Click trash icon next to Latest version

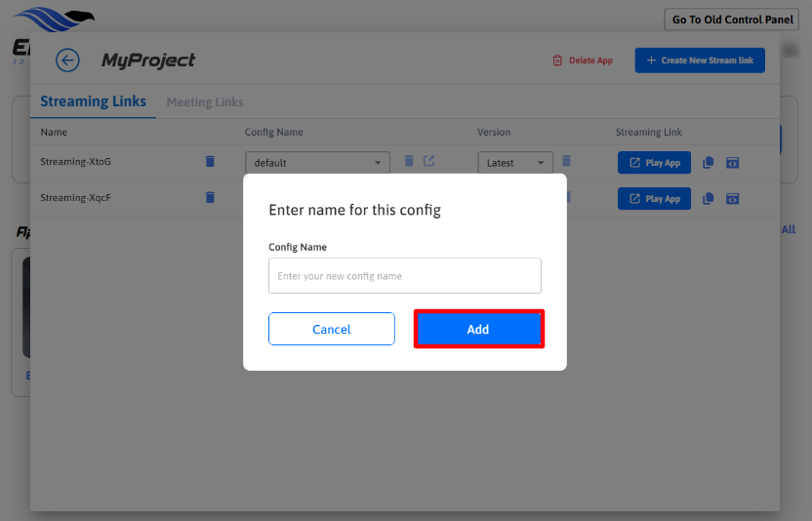(x=566, y=161)
